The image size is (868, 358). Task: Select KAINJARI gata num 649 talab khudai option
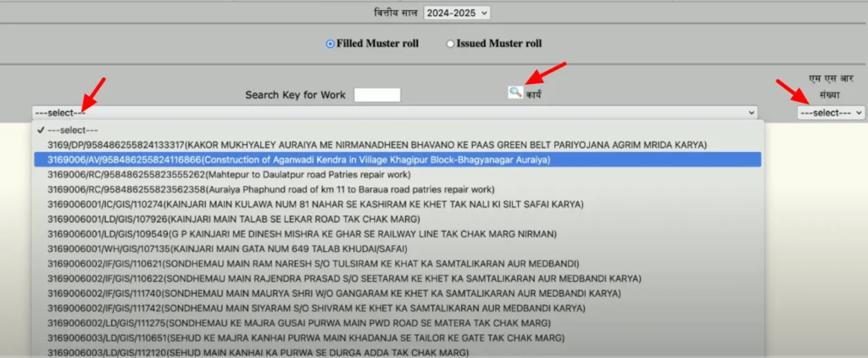tap(398, 249)
